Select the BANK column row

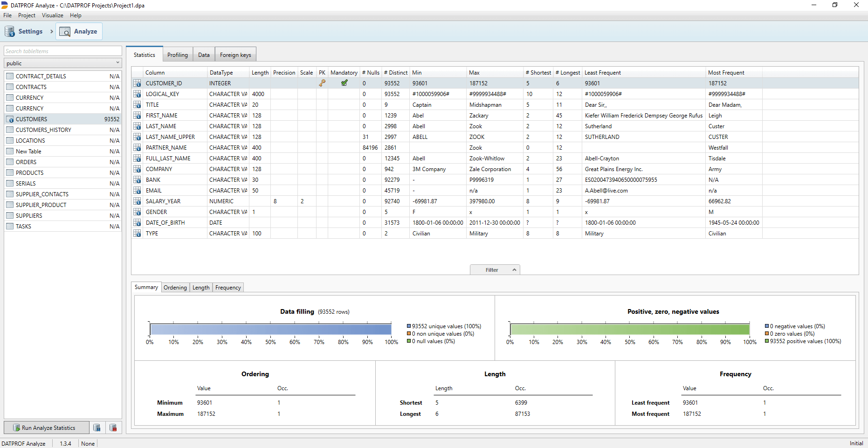pos(495,179)
